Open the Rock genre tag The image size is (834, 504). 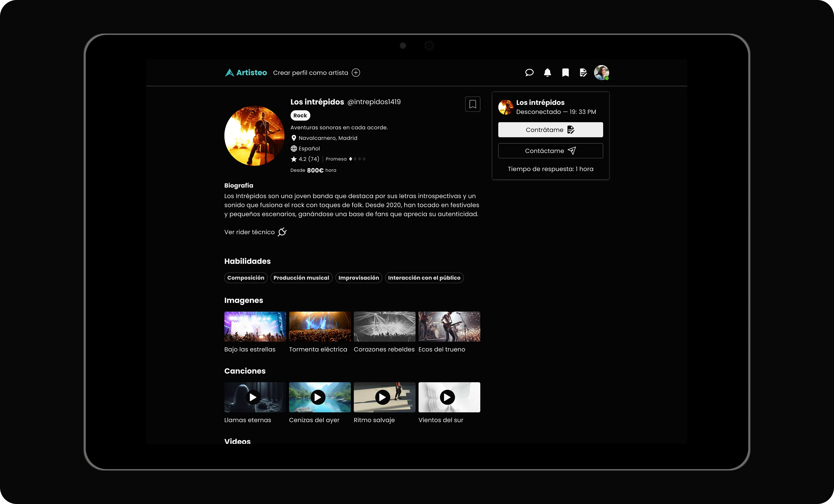[300, 115]
